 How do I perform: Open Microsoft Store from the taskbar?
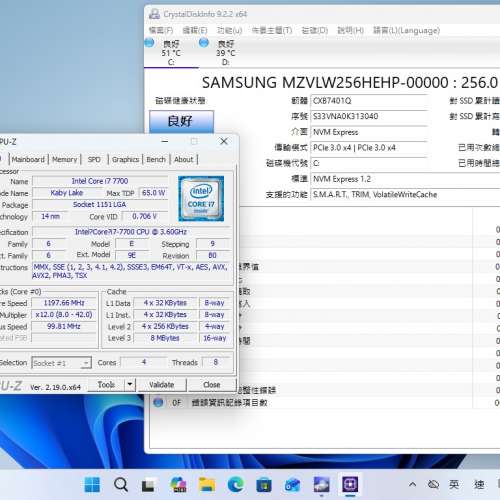tap(264, 485)
